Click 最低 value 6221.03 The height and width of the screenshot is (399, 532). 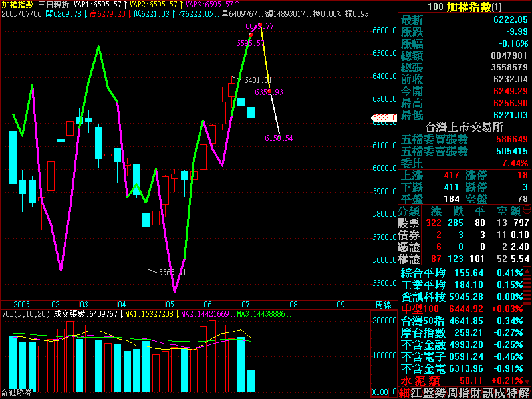pos(511,115)
